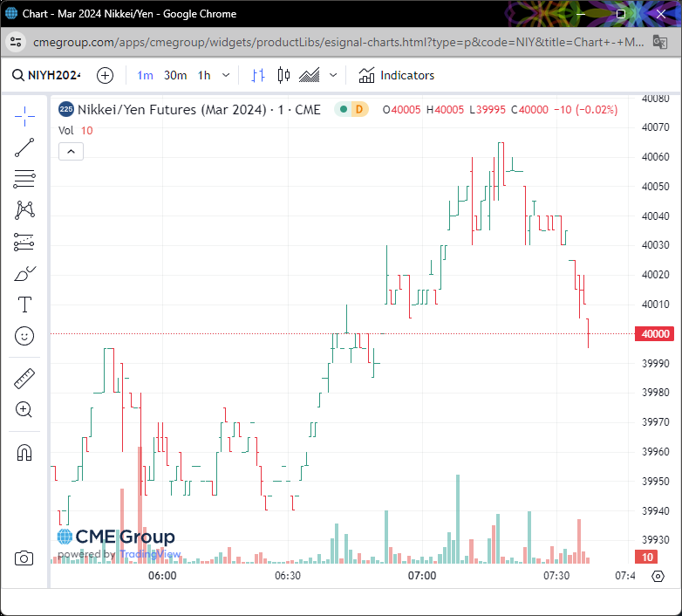The image size is (682, 616).
Task: Click the Vol indicator label
Action: pos(65,131)
